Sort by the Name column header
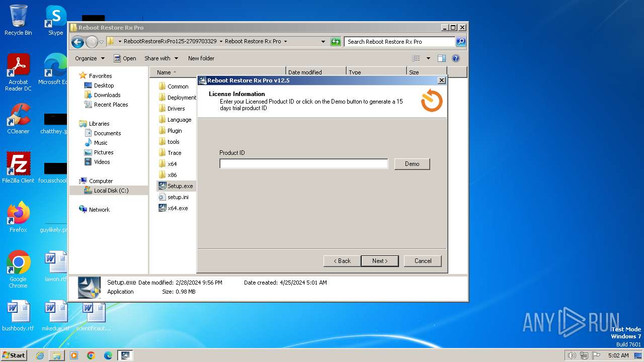The image size is (644, 362). (218, 72)
